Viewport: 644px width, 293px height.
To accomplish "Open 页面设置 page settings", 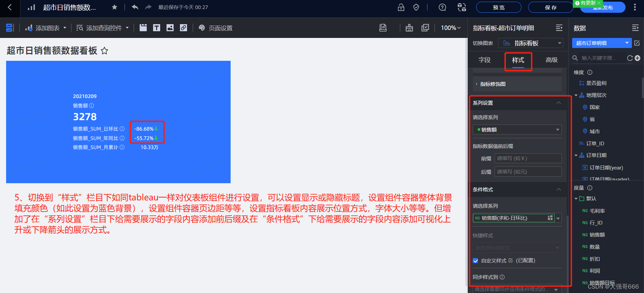I will click(216, 28).
